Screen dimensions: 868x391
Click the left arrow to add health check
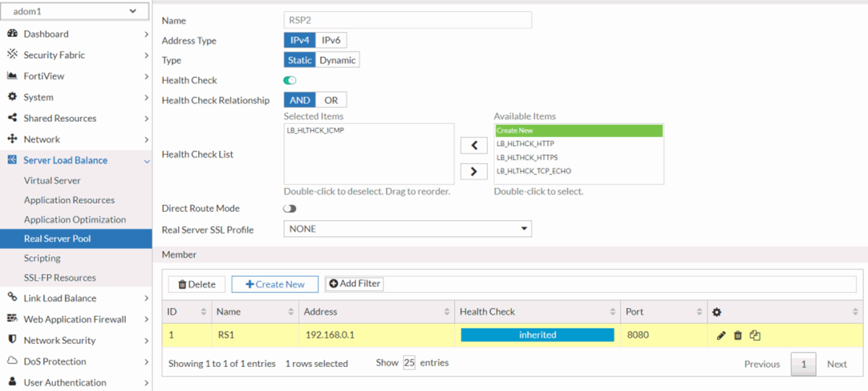tap(474, 145)
